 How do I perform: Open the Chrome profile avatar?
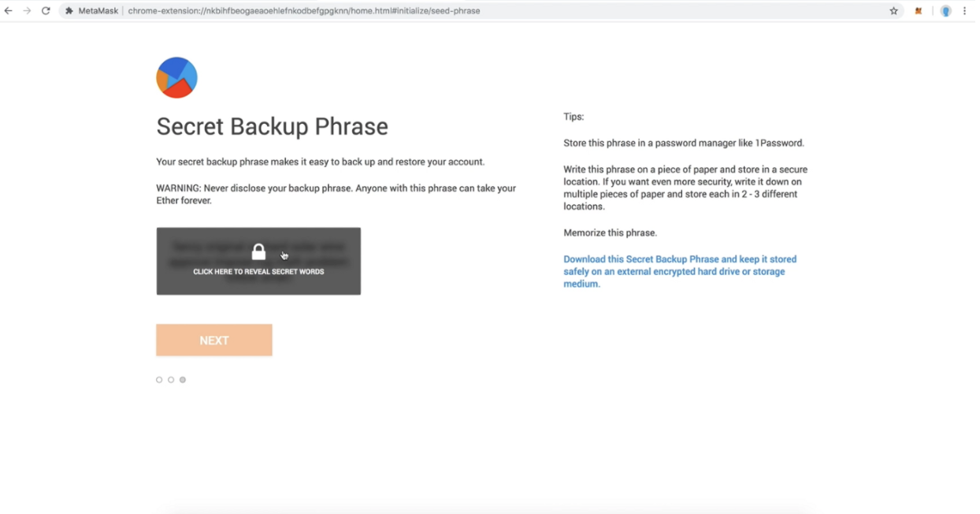945,11
